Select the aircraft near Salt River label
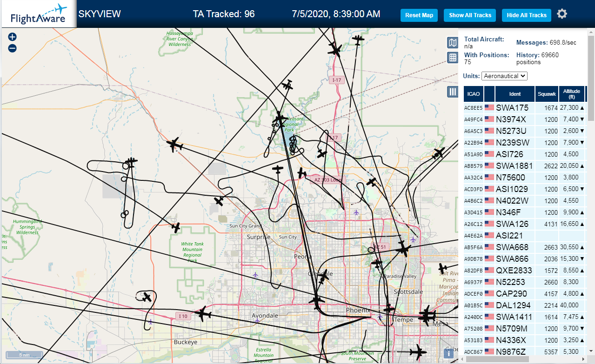Viewport: 595px width, 364px height. (x=442, y=268)
